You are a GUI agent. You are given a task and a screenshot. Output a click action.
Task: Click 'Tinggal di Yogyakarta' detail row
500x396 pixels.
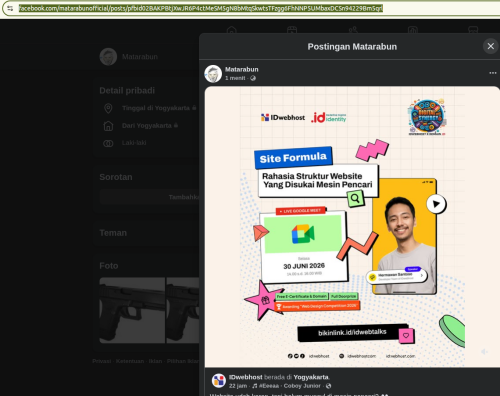coord(156,108)
